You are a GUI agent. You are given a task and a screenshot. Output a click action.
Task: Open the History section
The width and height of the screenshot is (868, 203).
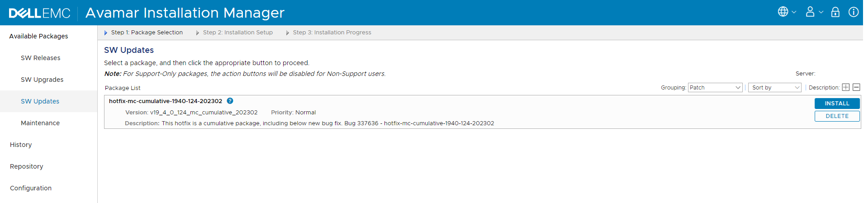(x=21, y=145)
